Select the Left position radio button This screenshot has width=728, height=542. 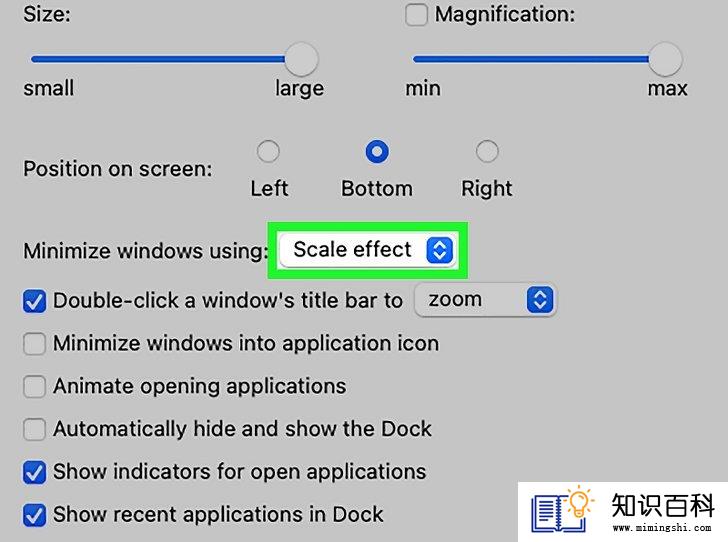[x=268, y=151]
